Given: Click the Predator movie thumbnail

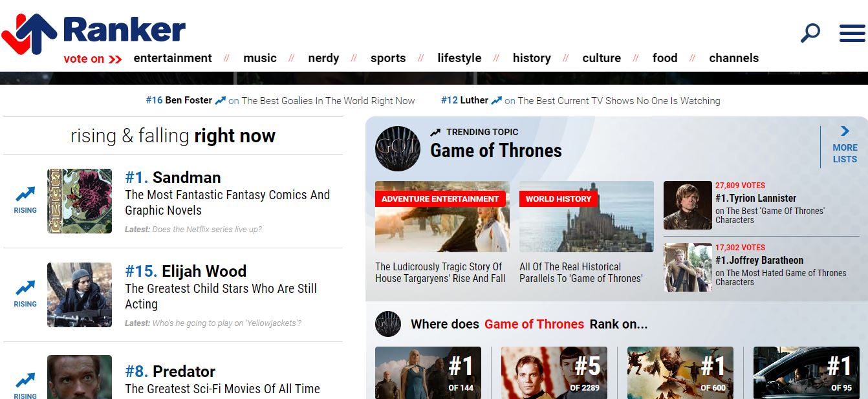Looking at the screenshot, I should point(80,377).
